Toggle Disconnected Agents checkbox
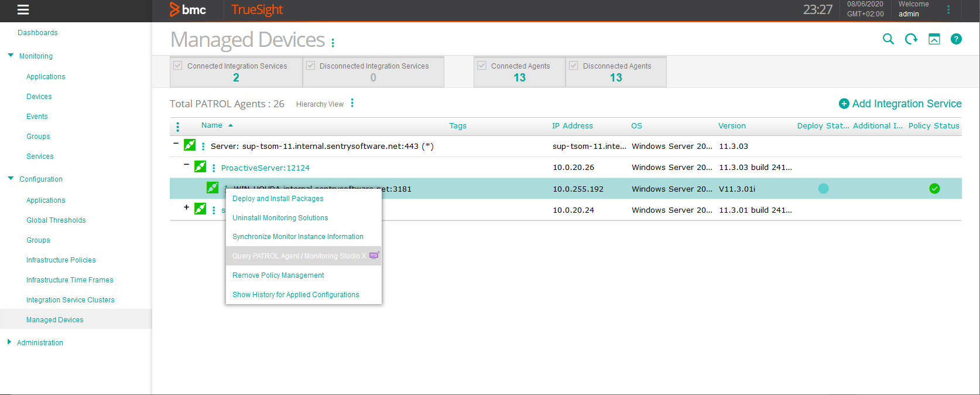 [574, 66]
